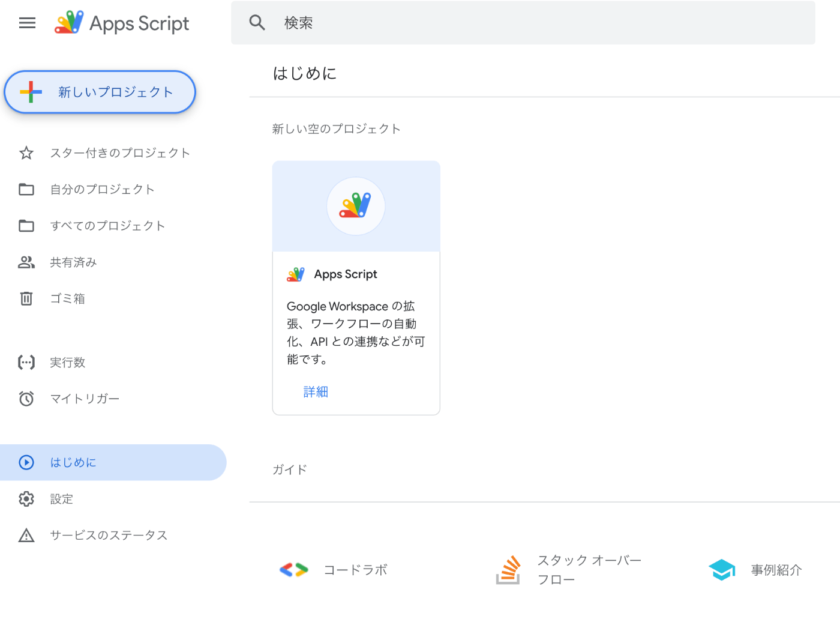Click alarm clock icon beside マイトリガー

26,399
